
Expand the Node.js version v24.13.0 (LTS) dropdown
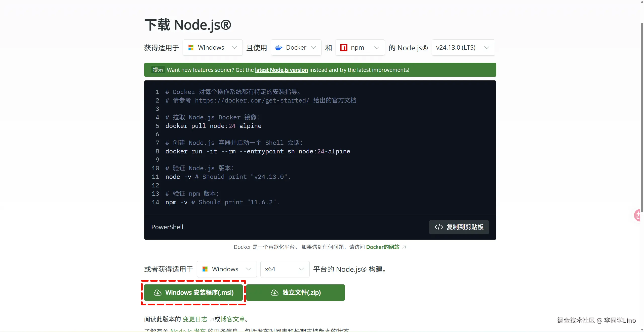[463, 48]
